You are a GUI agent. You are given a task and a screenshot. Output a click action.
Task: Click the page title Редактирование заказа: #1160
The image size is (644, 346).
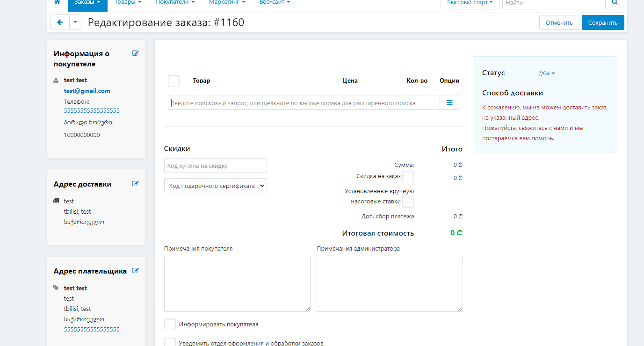pyautogui.click(x=166, y=22)
